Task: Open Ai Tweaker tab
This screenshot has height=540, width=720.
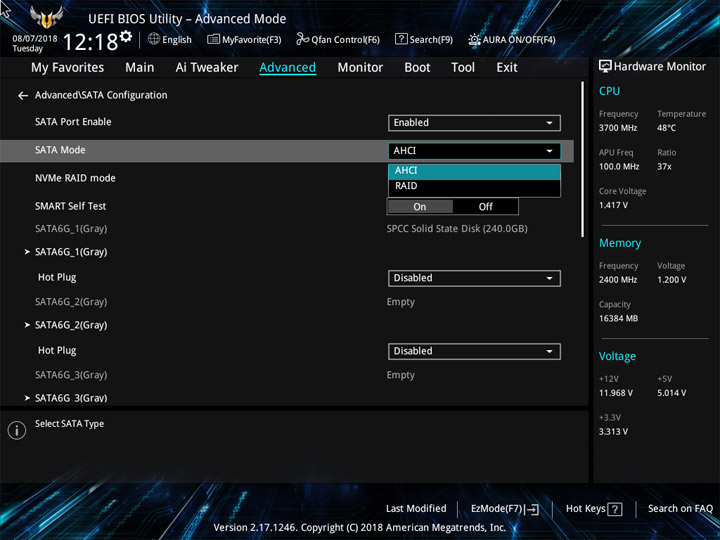Action: point(207,68)
